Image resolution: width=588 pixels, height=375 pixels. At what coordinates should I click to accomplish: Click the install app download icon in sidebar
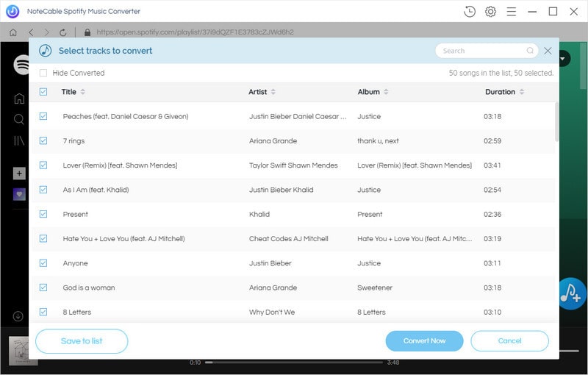tap(18, 316)
